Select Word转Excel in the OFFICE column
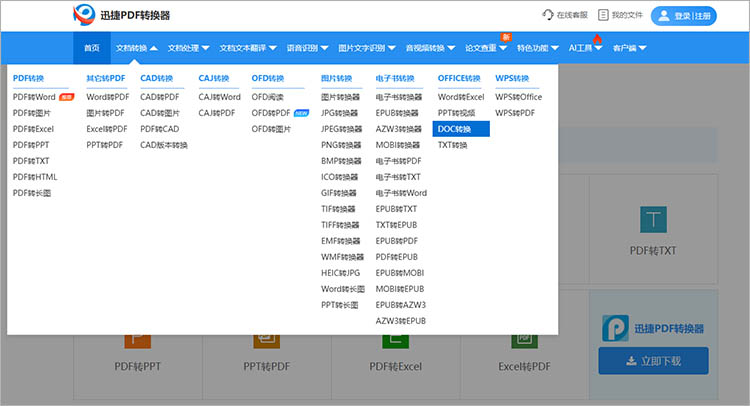This screenshot has height=406, width=750. point(461,97)
